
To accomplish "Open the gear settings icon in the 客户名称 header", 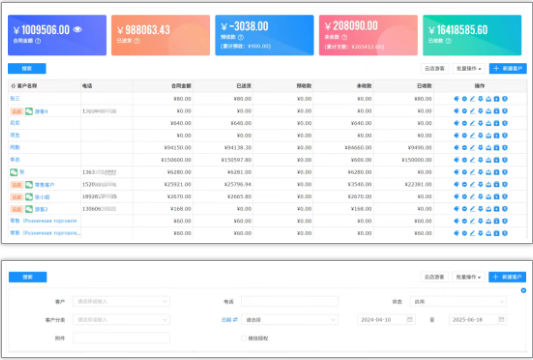I will click(13, 86).
